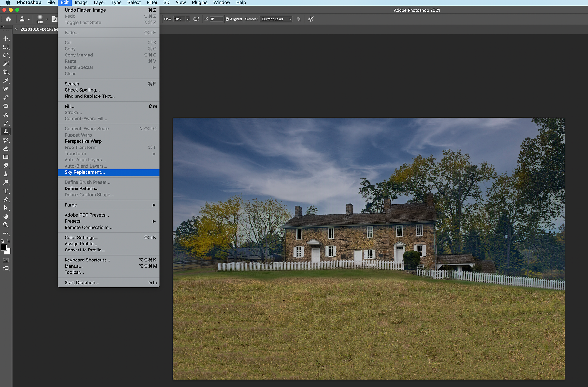Click the Home button in options bar
The height and width of the screenshot is (387, 588).
[x=8, y=19]
